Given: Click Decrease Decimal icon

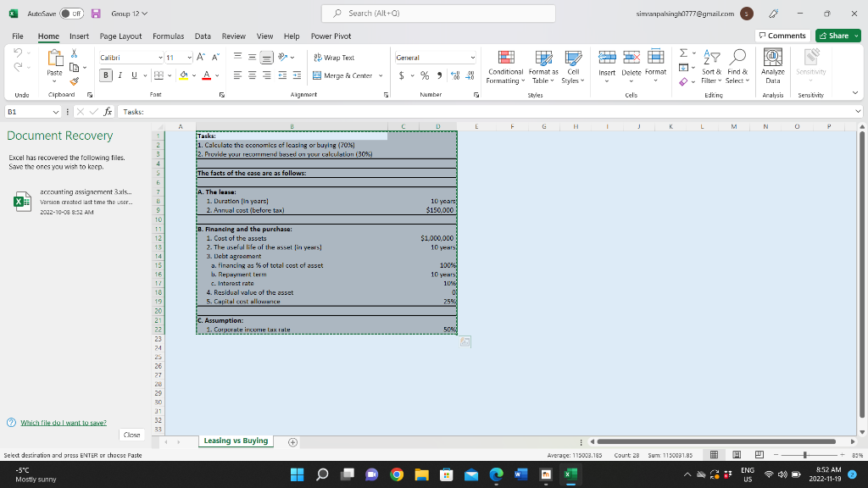Looking at the screenshot, I should pyautogui.click(x=470, y=75).
